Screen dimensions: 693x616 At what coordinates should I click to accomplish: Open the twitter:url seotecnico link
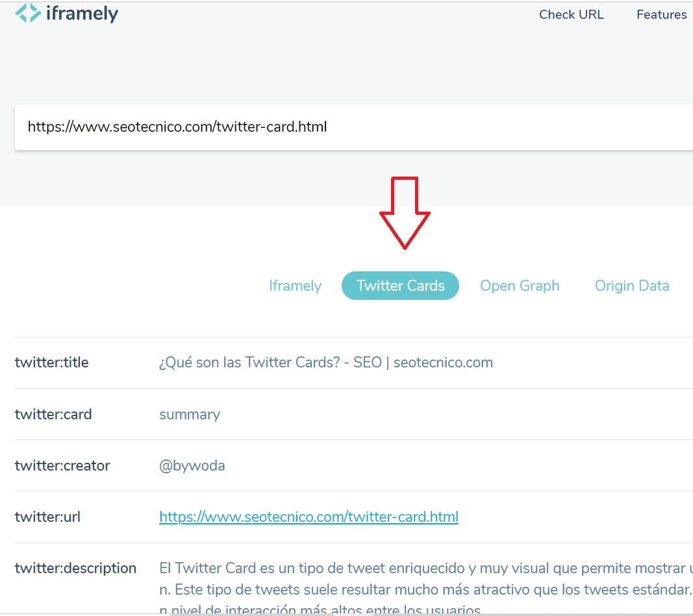(309, 517)
